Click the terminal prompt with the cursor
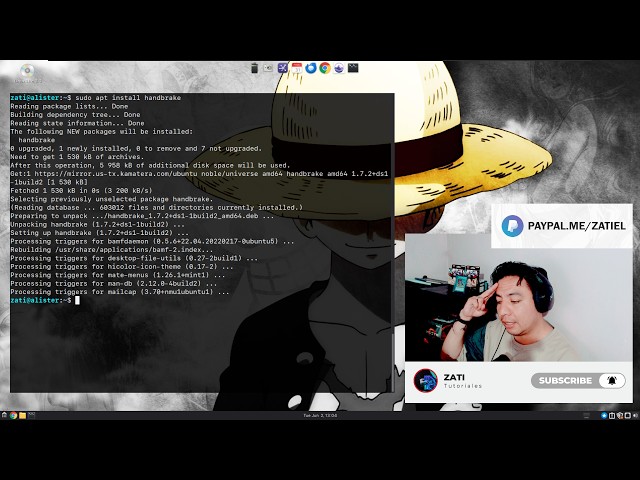This screenshot has height=480, width=640. click(45, 300)
